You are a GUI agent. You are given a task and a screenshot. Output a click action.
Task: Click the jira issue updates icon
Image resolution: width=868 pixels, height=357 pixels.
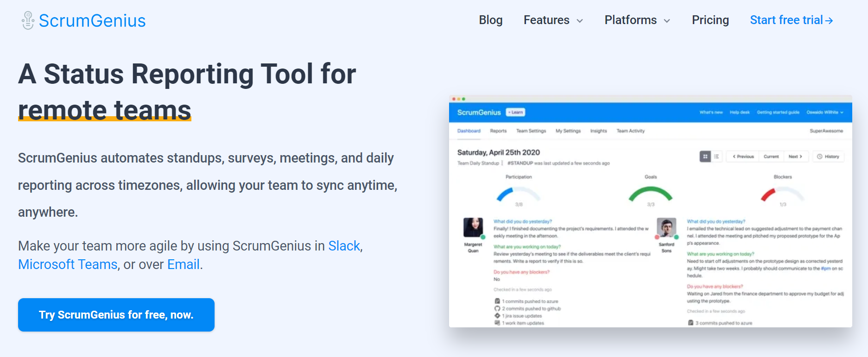(x=497, y=316)
